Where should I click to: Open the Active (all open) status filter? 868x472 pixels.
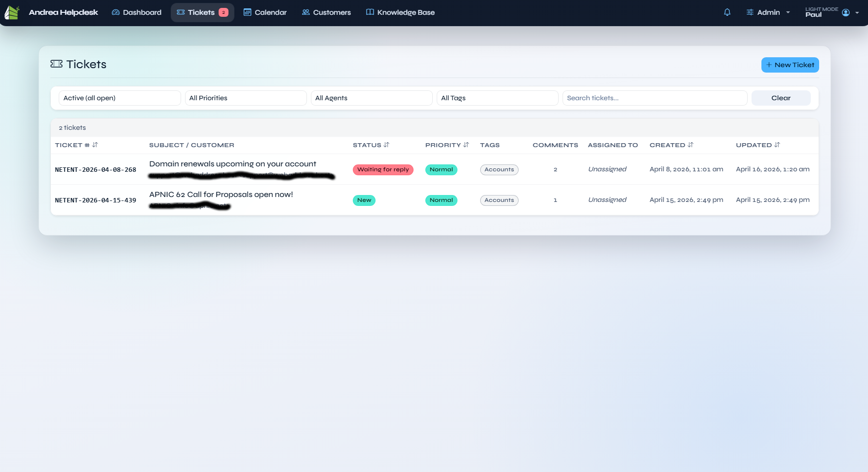pos(119,98)
